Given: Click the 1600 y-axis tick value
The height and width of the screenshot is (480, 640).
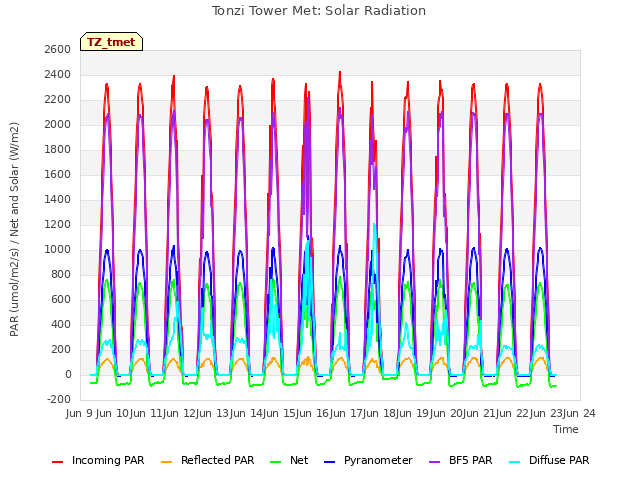Looking at the screenshot, I should pos(58,175).
